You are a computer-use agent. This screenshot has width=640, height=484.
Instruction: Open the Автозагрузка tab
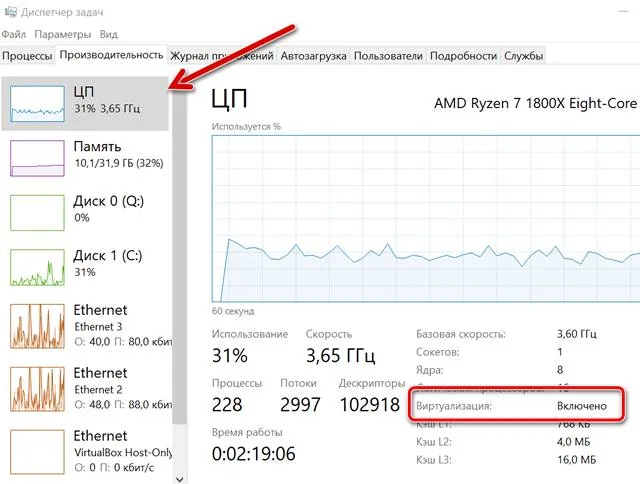coord(314,57)
